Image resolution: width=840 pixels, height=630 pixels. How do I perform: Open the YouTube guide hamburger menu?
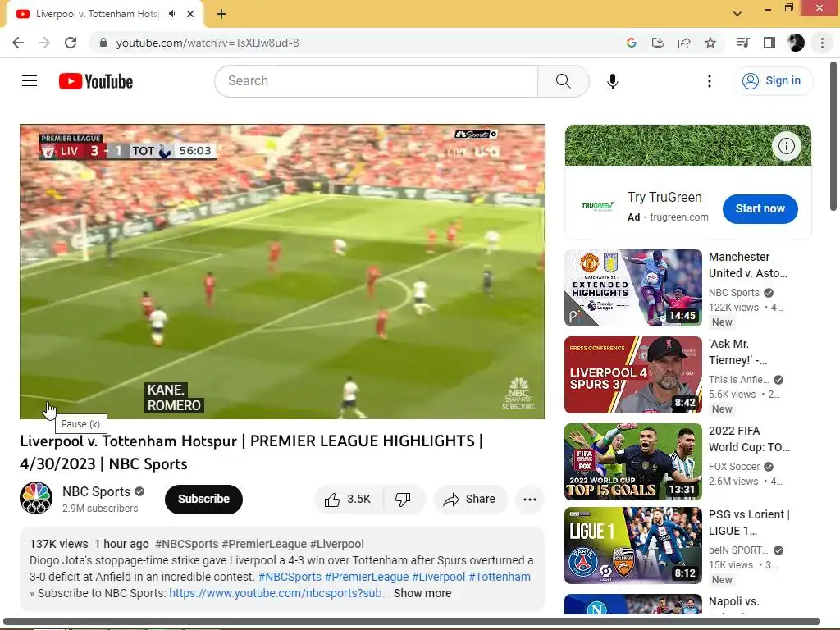coord(30,81)
